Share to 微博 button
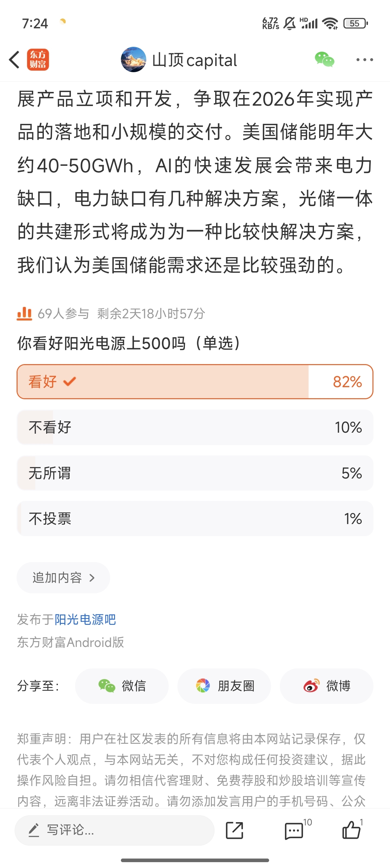390x868 pixels. pyautogui.click(x=326, y=686)
